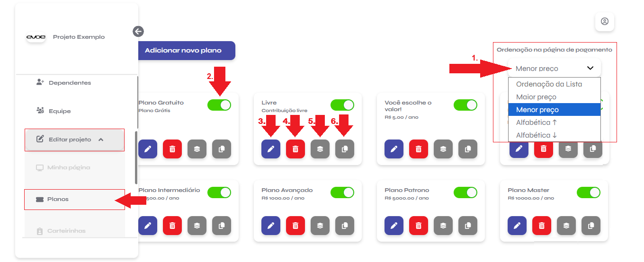Click the edit pencil on Livre plan
Screen dimensions: 644x262
(x=271, y=149)
